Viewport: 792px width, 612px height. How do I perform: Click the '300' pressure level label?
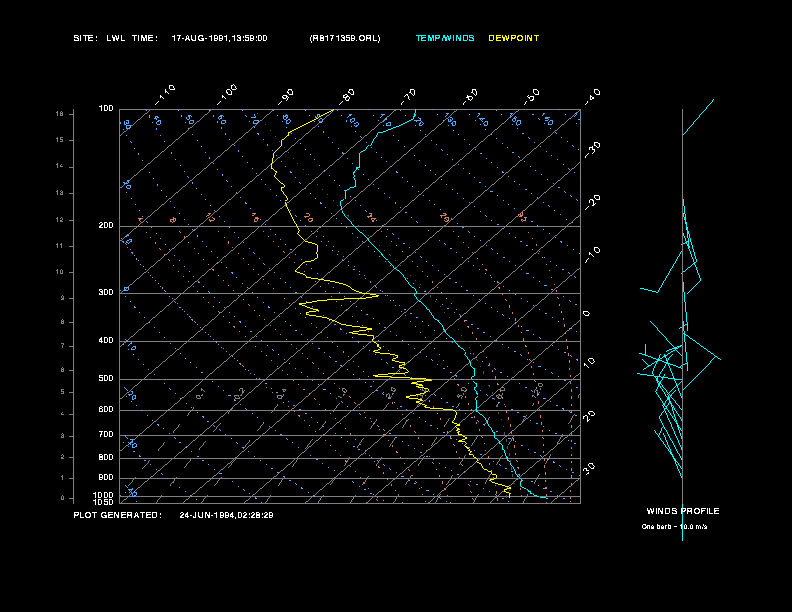point(106,292)
